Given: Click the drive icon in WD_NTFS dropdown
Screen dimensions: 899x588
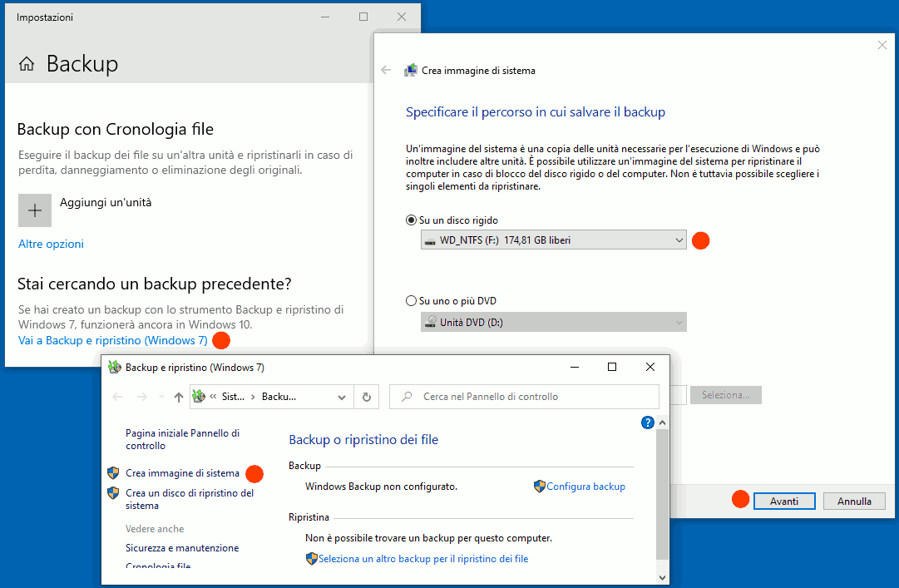Looking at the screenshot, I should [x=429, y=240].
